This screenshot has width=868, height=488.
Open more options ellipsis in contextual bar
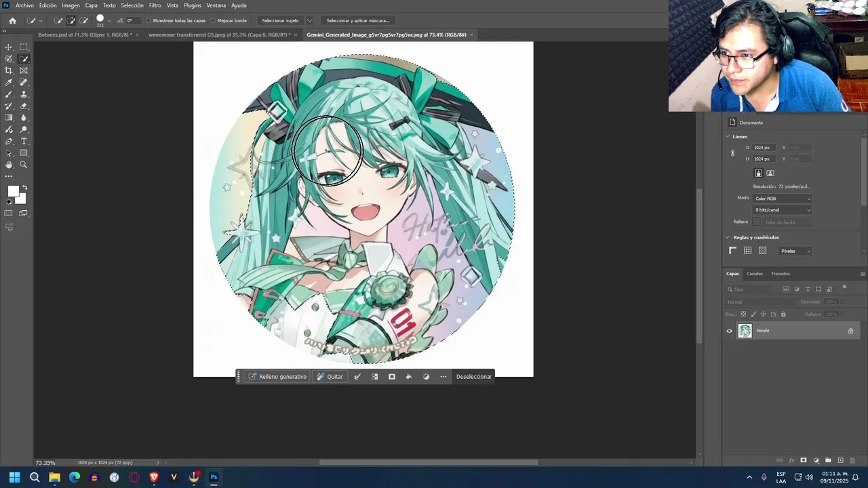pyautogui.click(x=443, y=377)
